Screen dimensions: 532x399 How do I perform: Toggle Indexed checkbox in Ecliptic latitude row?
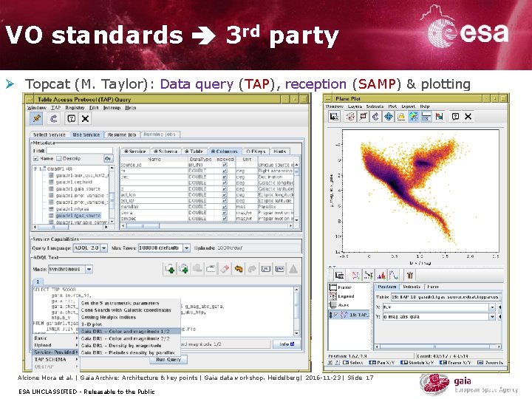225,200
